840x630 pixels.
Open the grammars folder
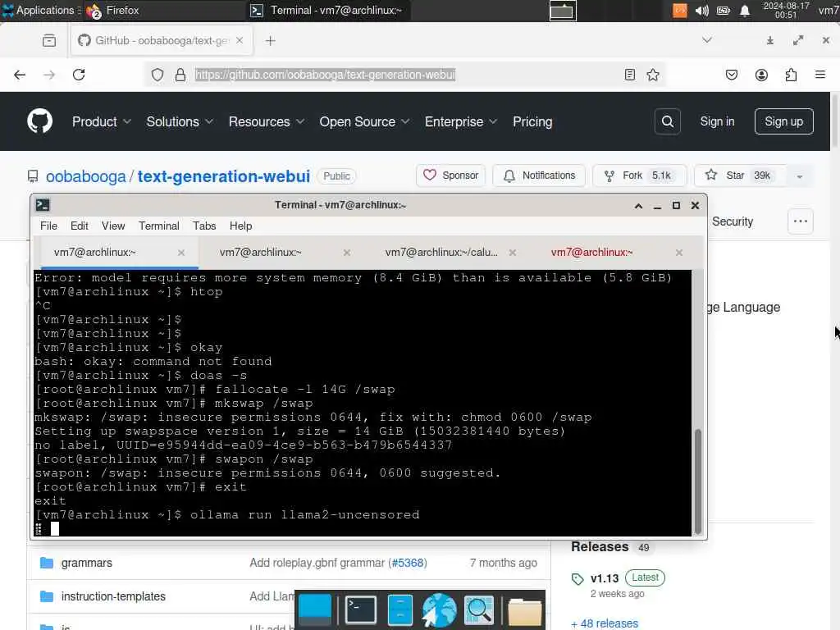87,563
